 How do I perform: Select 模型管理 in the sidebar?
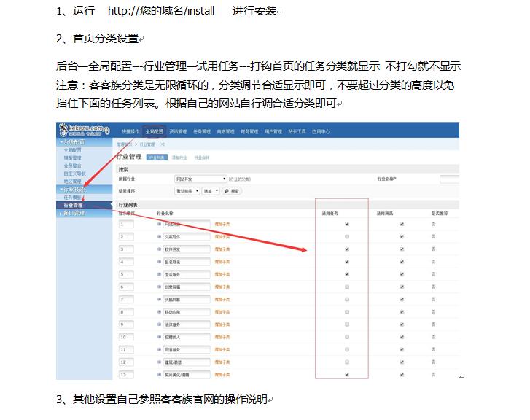point(73,158)
